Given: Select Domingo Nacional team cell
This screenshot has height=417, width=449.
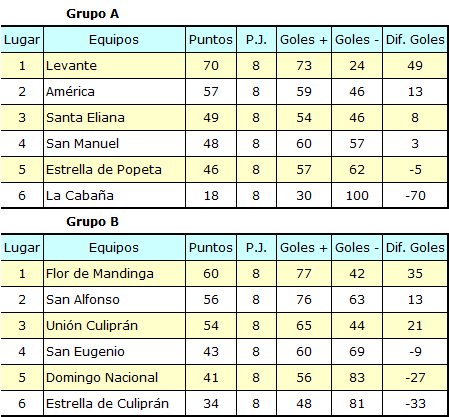Looking at the screenshot, I should pos(114,378).
